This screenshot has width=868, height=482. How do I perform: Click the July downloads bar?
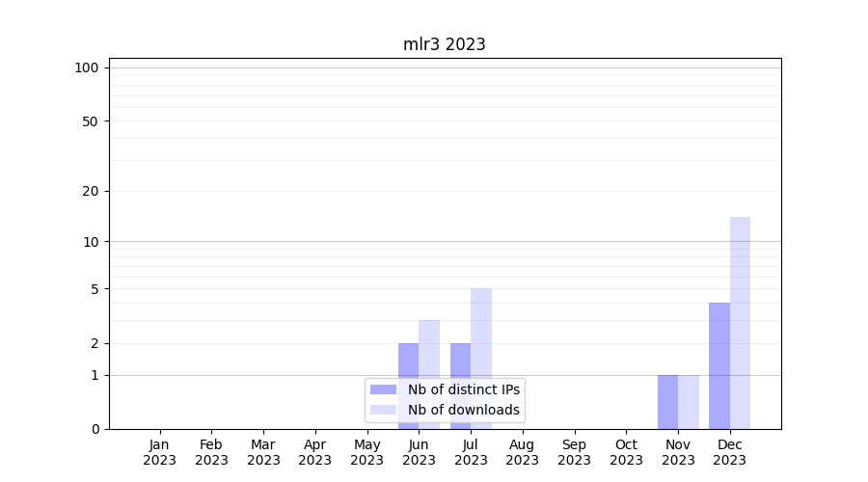pyautogui.click(x=481, y=333)
